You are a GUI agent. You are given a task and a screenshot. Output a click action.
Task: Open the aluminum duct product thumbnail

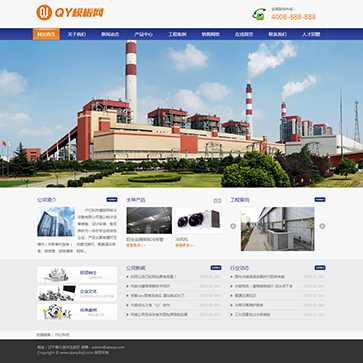point(149,220)
